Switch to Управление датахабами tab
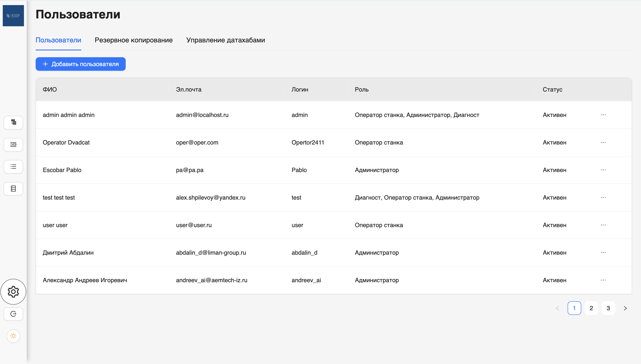Viewport: 641px width, 364px height. 225,40
